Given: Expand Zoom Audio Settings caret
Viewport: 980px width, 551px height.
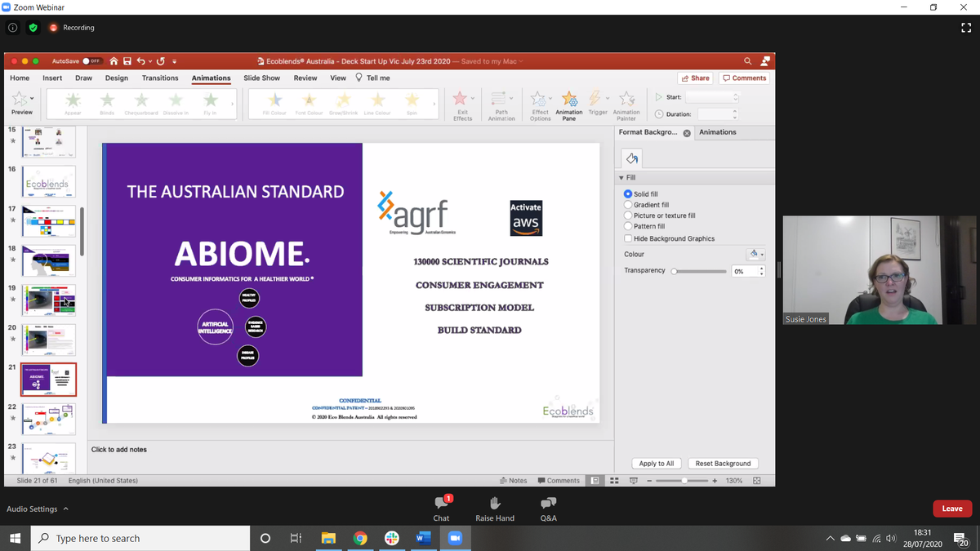Looking at the screenshot, I should tap(66, 509).
